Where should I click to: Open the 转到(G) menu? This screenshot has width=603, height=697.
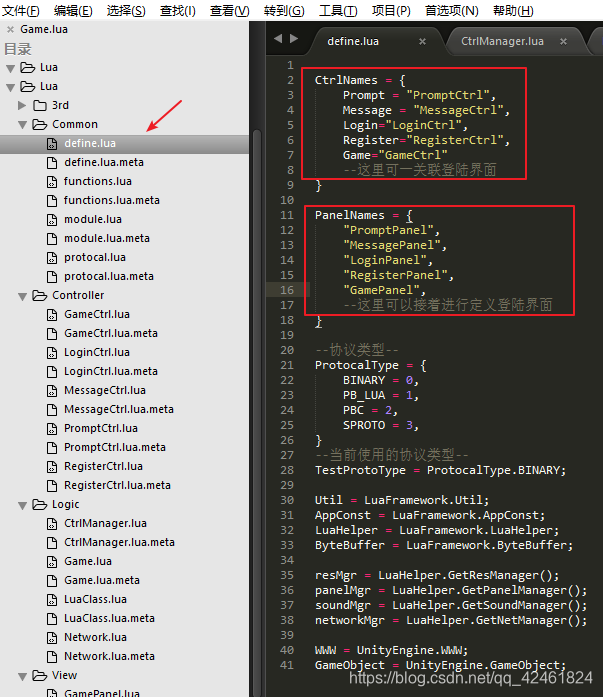pos(284,10)
